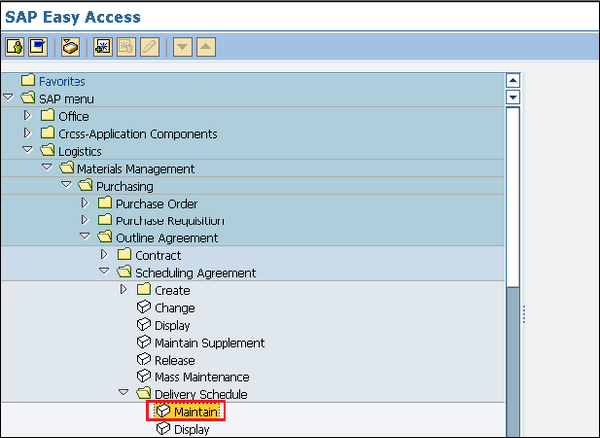This screenshot has width=600, height=438.
Task: Select the Favorites folder
Action: tap(61, 81)
